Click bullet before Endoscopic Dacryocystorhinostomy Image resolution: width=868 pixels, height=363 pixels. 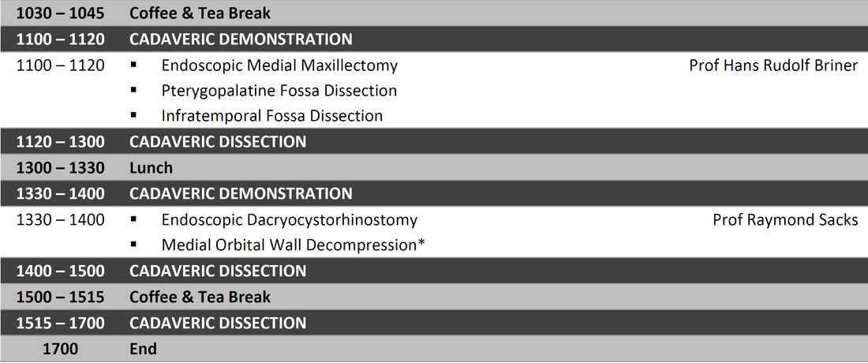pyautogui.click(x=133, y=219)
